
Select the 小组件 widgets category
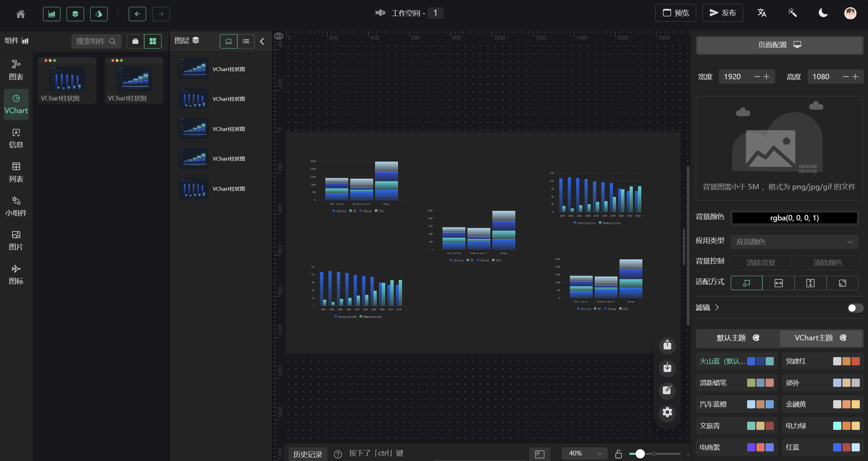pyautogui.click(x=16, y=207)
